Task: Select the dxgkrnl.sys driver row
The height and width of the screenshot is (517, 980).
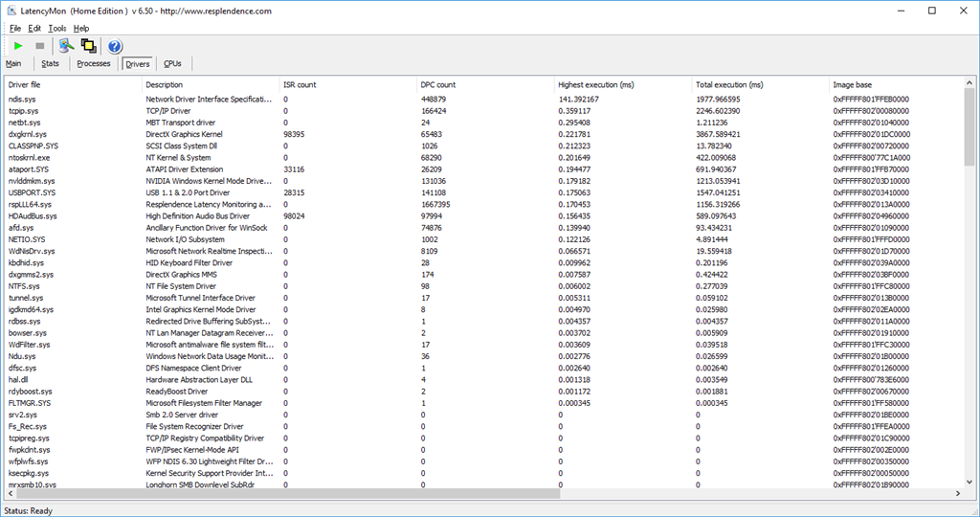Action: click(x=484, y=134)
